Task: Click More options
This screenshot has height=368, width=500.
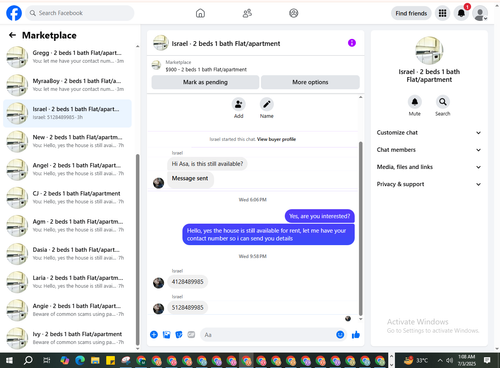Action: point(310,82)
